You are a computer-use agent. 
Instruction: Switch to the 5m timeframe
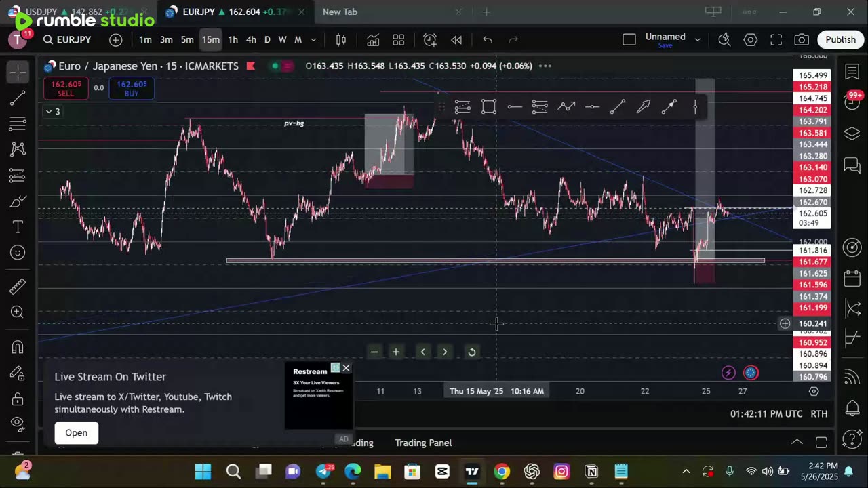(187, 40)
